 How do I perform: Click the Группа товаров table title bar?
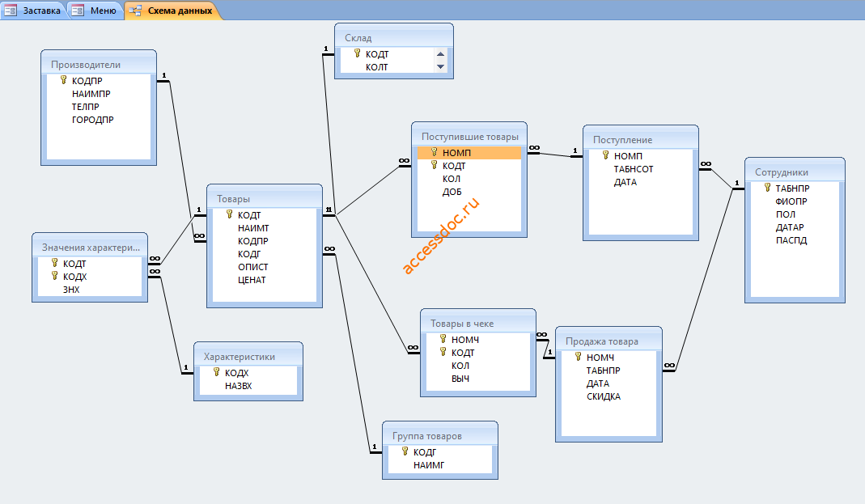pos(440,435)
